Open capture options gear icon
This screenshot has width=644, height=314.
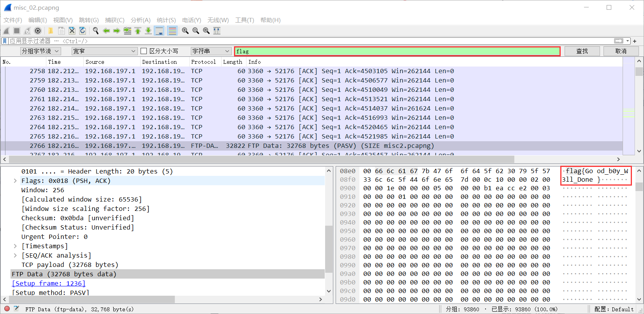pos(38,31)
